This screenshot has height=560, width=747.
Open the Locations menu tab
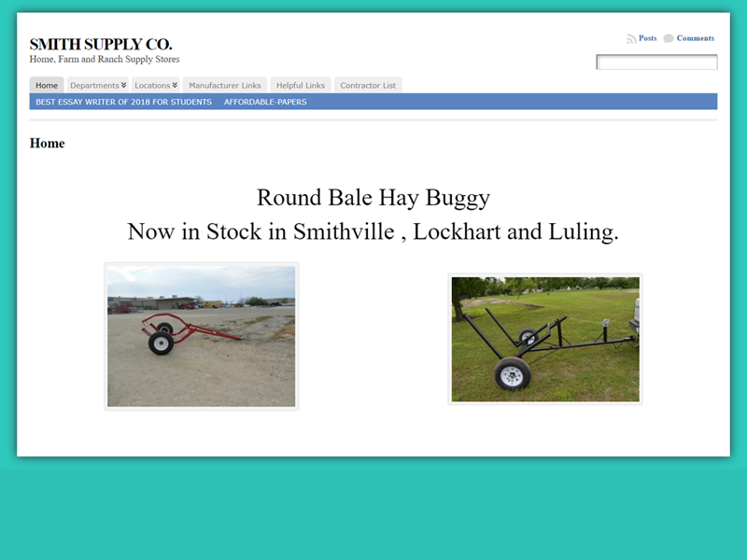pos(156,85)
